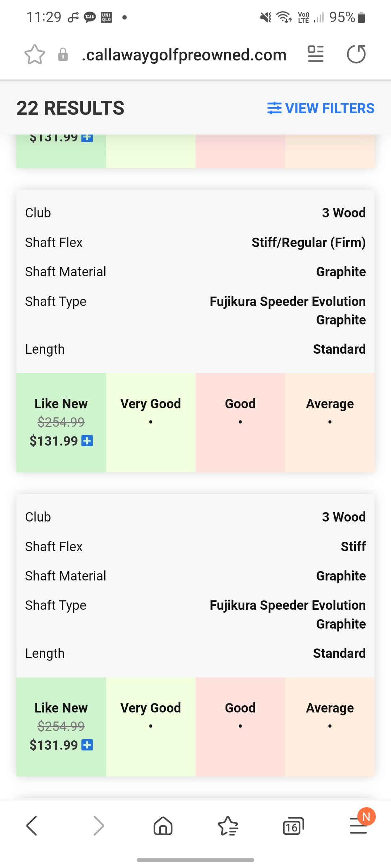This screenshot has width=391, height=868.
Task: Tap the bookmark star in address bar
Action: tap(35, 55)
